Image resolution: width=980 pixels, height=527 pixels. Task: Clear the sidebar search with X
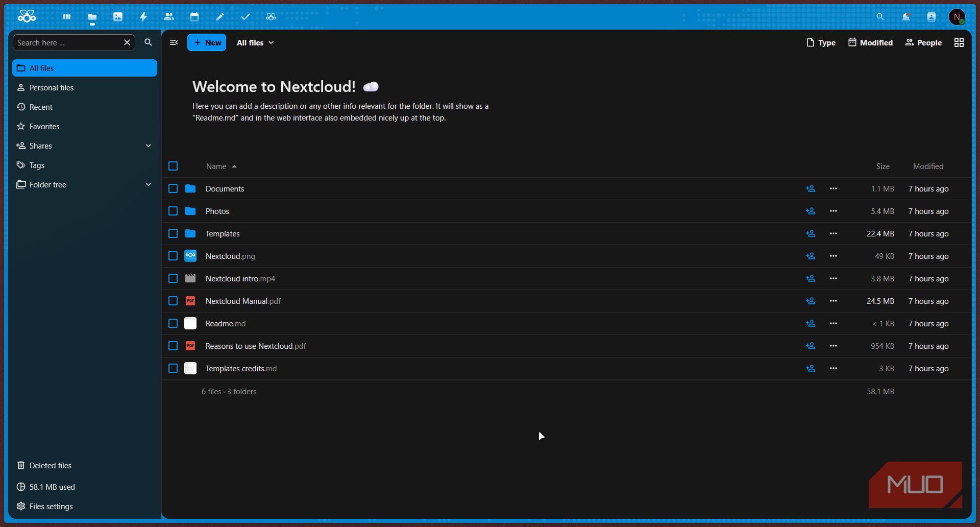[x=127, y=42]
